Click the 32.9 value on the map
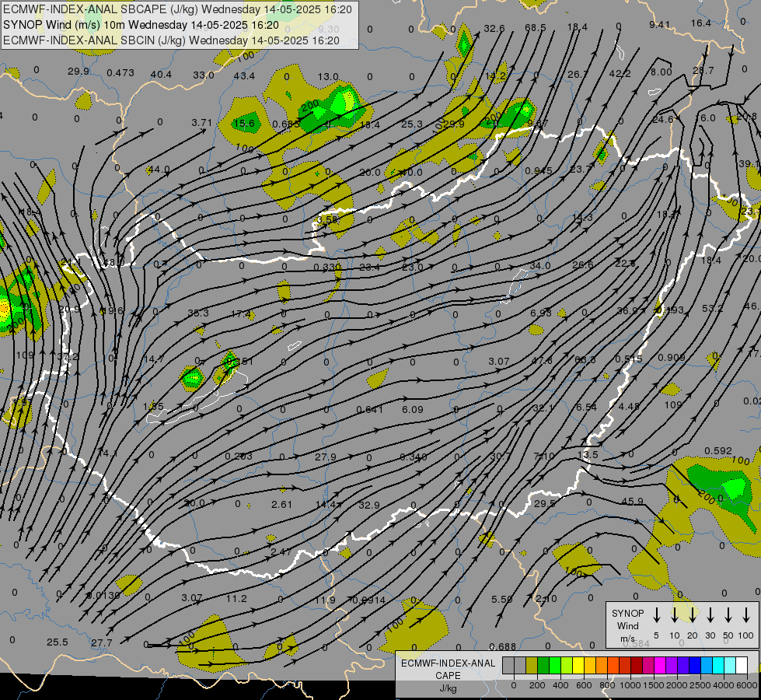 pyautogui.click(x=369, y=506)
